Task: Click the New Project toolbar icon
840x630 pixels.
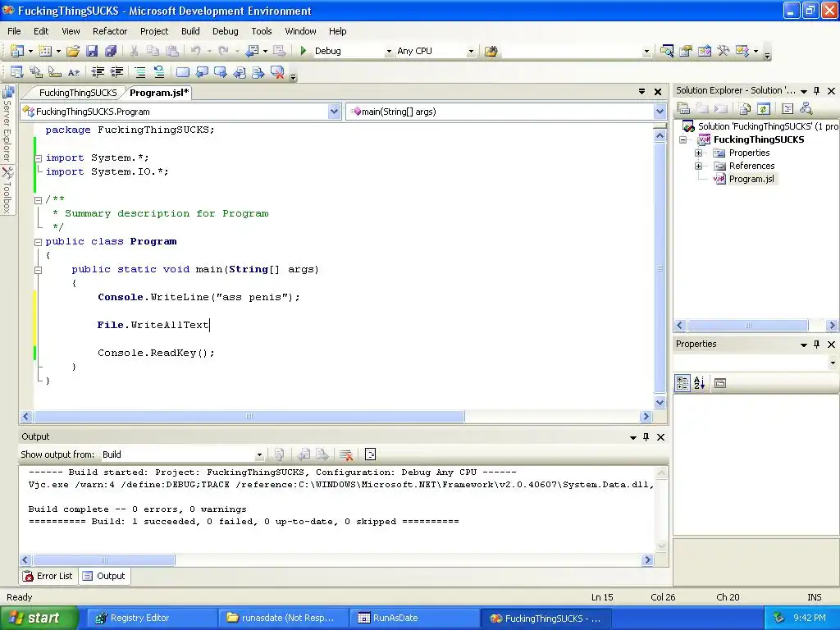Action: 16,51
